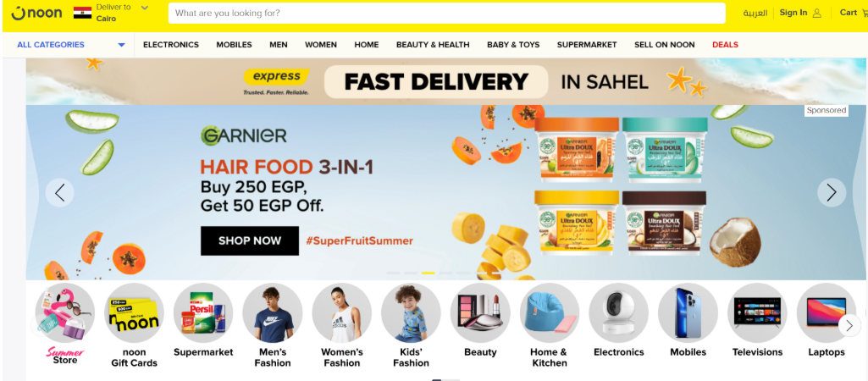Click the Sign In user icon
868x381 pixels.
click(x=817, y=14)
